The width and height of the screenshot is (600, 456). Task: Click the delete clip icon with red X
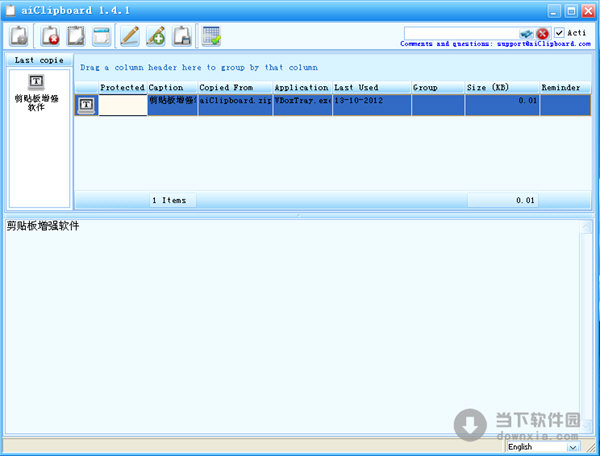click(x=50, y=36)
